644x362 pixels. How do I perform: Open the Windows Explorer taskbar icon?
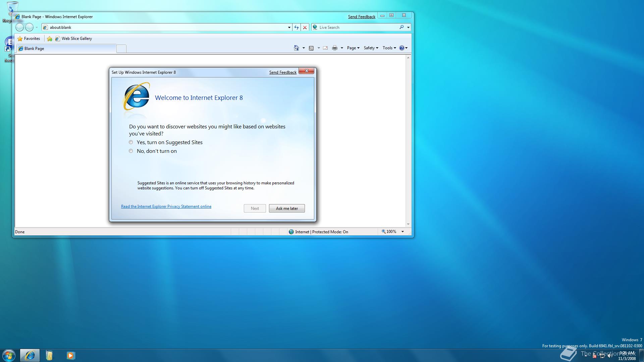point(49,355)
